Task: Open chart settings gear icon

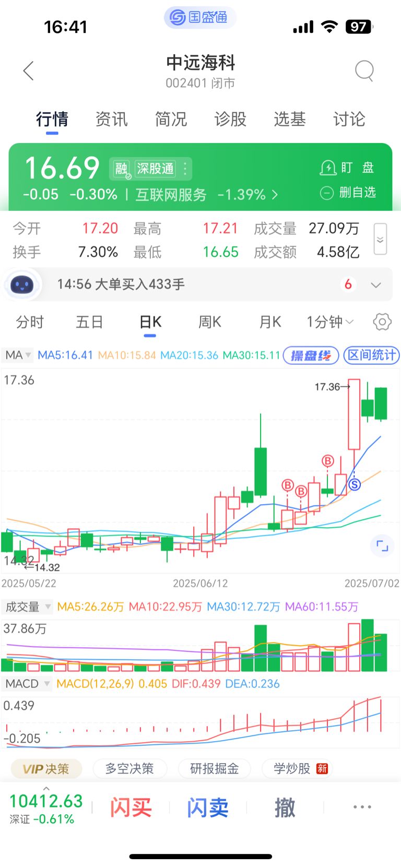Action: (382, 322)
